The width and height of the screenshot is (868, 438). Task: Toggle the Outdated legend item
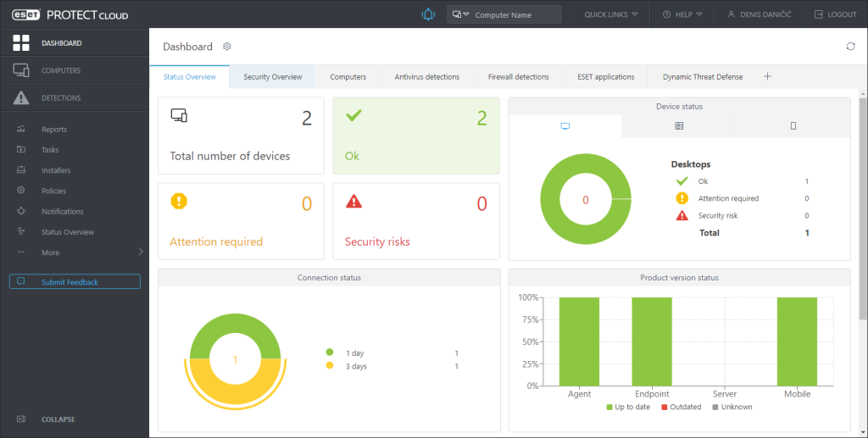[680, 408]
